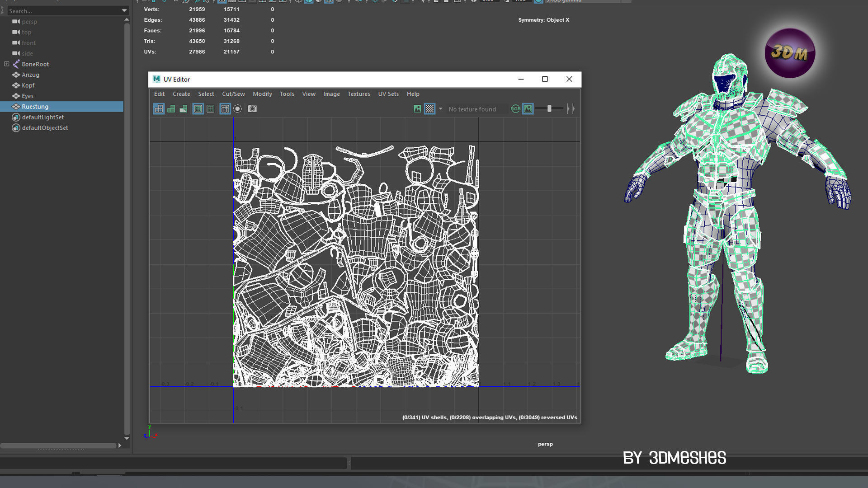Select the Kopf mesh in outliner
868x488 pixels.
[28, 85]
